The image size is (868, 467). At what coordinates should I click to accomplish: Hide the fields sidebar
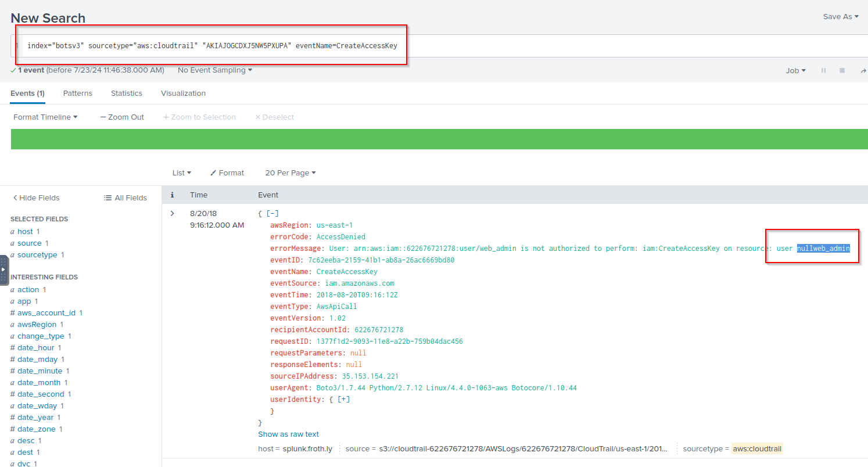point(36,197)
